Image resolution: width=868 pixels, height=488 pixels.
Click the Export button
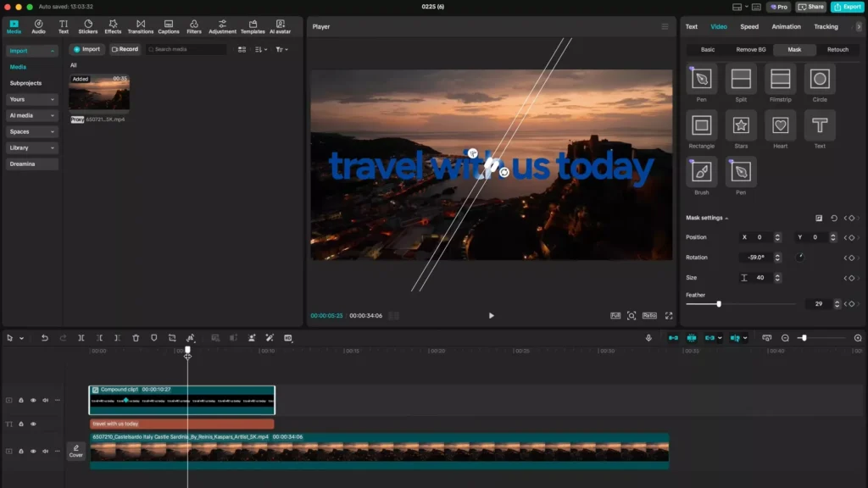(848, 6)
